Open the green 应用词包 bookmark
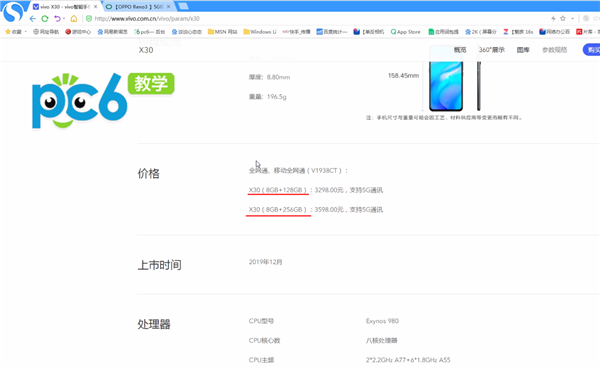Screen dimensions: 600x369 coord(443,32)
